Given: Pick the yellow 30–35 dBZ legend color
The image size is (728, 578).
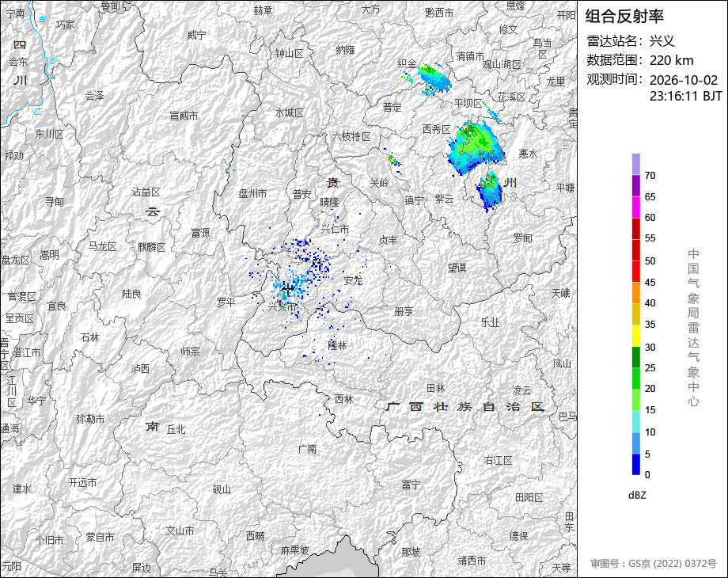Looking at the screenshot, I should coord(635,336).
